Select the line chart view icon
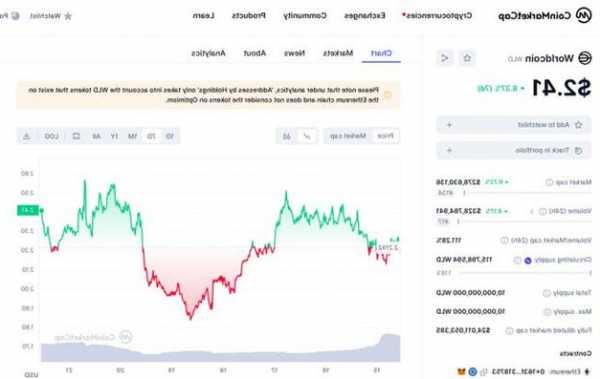 pos(307,136)
